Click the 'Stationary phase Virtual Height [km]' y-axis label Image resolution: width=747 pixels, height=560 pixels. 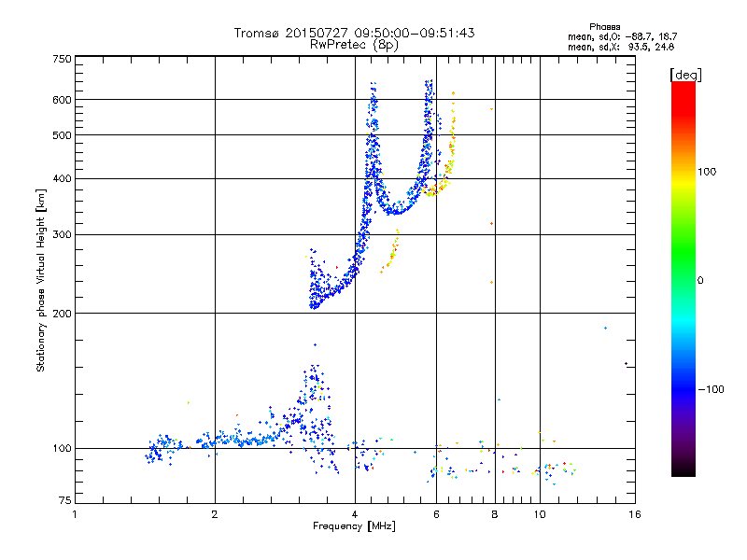[x=41, y=280]
